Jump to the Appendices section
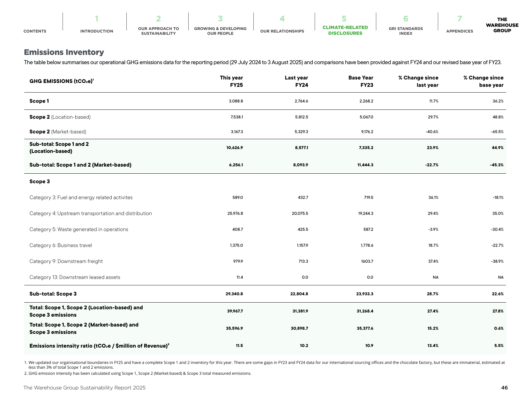Image resolution: width=532 pixels, height=399 pixels. (460, 31)
